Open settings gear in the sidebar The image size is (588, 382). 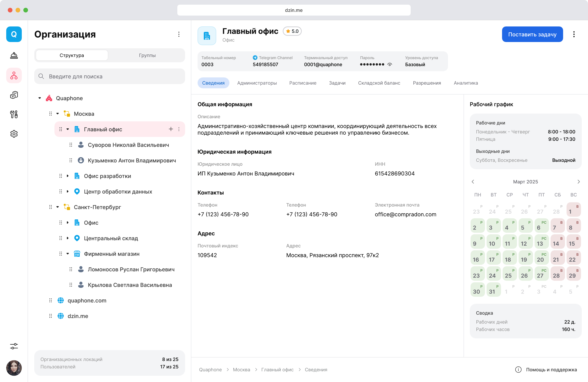point(14,134)
